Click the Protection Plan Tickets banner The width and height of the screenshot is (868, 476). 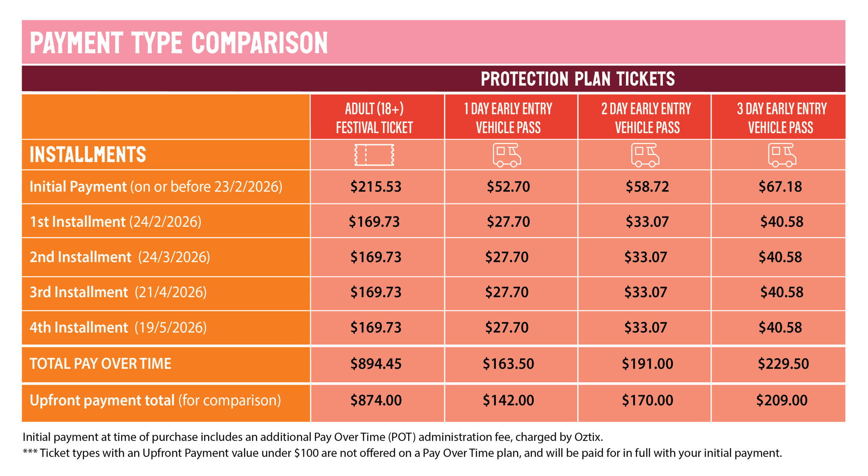coord(577,79)
